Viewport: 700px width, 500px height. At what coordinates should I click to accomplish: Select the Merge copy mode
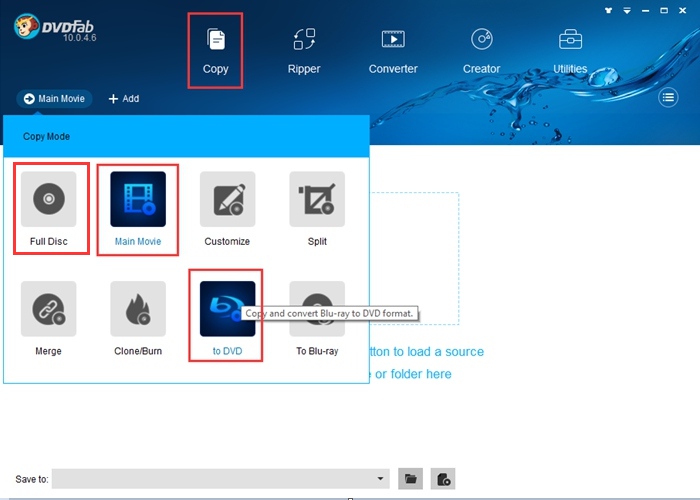49,319
